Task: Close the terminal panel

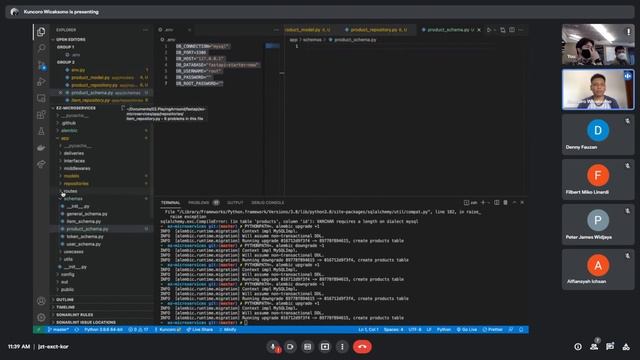Action: (x=522, y=202)
